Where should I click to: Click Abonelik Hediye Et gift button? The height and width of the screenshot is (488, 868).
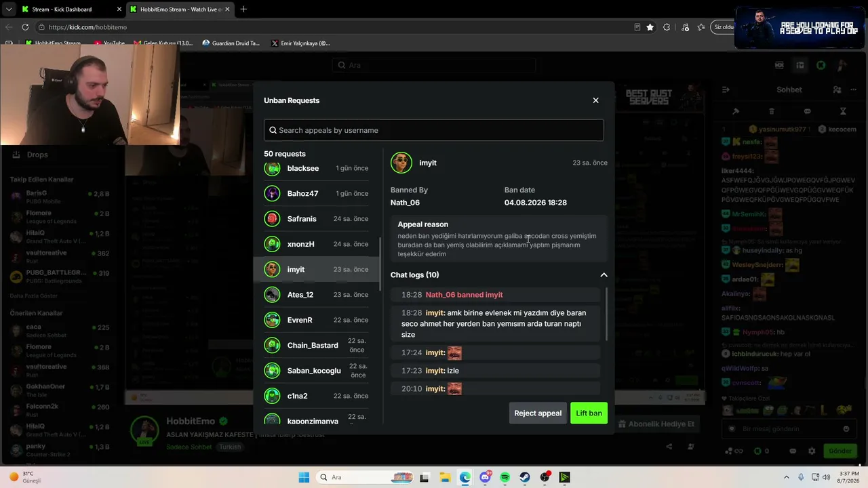[656, 424]
